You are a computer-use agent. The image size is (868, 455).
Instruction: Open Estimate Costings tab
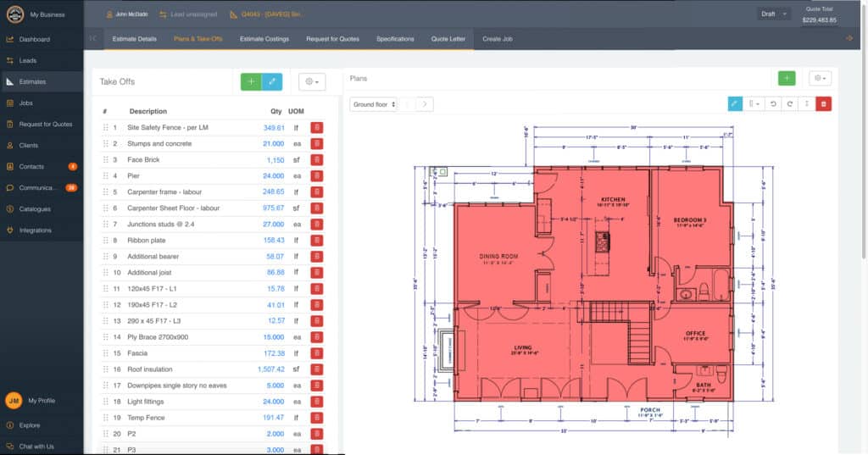pyautogui.click(x=264, y=39)
